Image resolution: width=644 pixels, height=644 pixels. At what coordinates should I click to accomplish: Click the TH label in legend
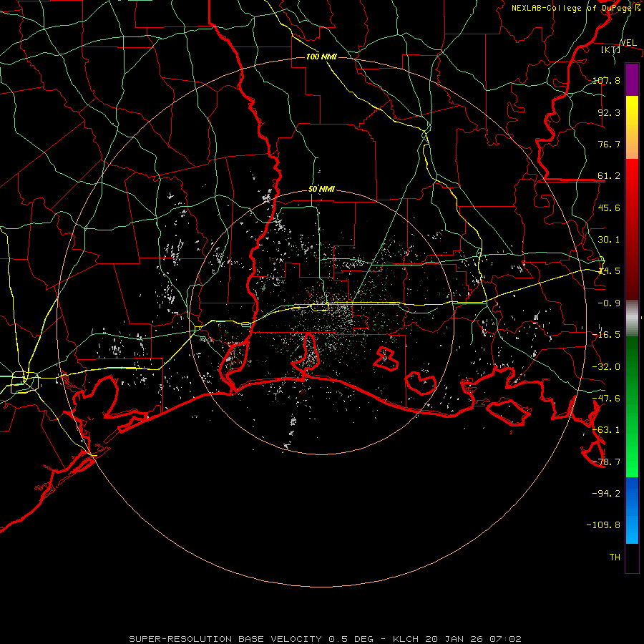(615, 557)
